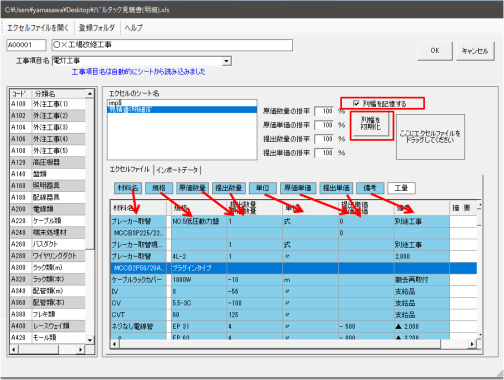Select category row A340 配管類(m)
The width and height of the screenshot is (504, 380).
coord(47,291)
